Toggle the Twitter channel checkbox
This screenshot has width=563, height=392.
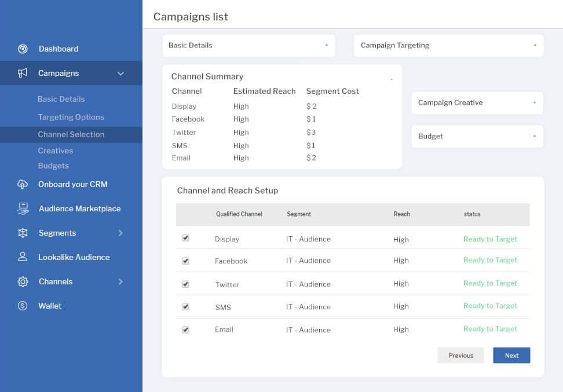[x=185, y=284]
